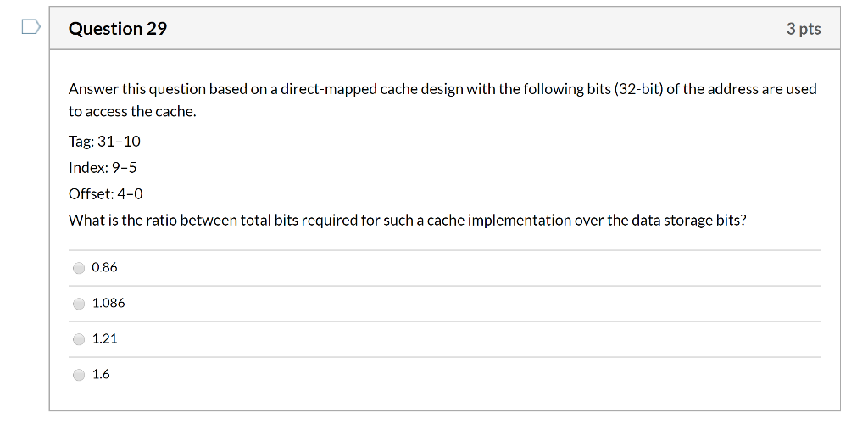Flag Question 29 with the bookmark icon
Viewport: 868px width, 430px height.
tap(31, 26)
